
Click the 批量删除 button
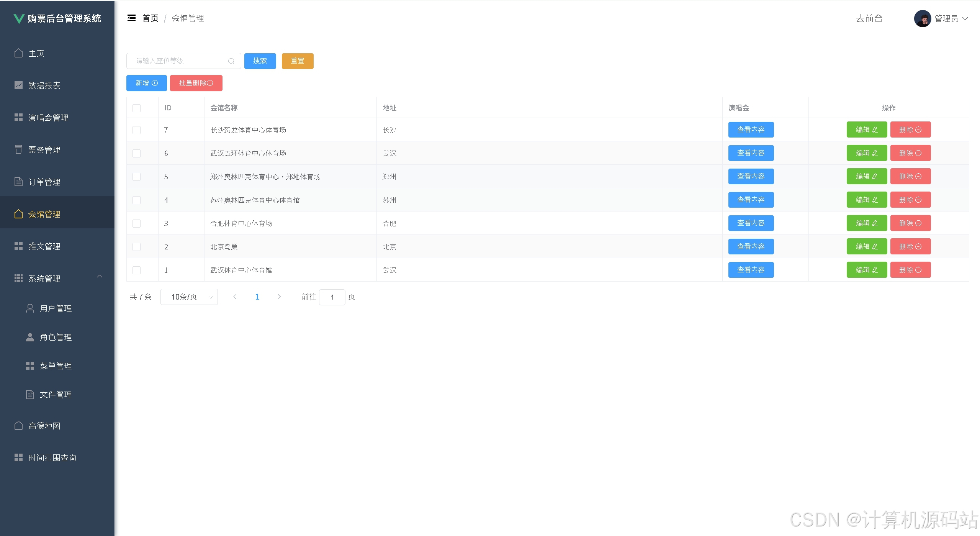(x=196, y=83)
